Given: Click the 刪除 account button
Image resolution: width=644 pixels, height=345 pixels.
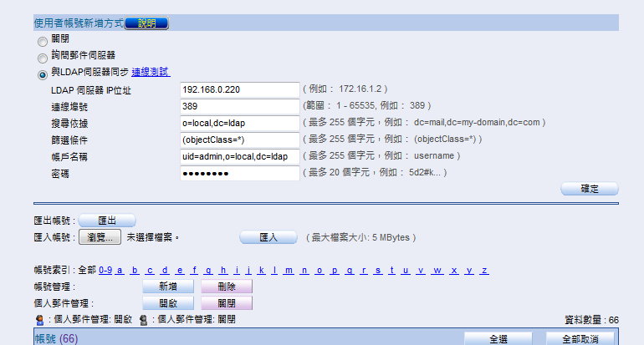Looking at the screenshot, I should point(226,287).
